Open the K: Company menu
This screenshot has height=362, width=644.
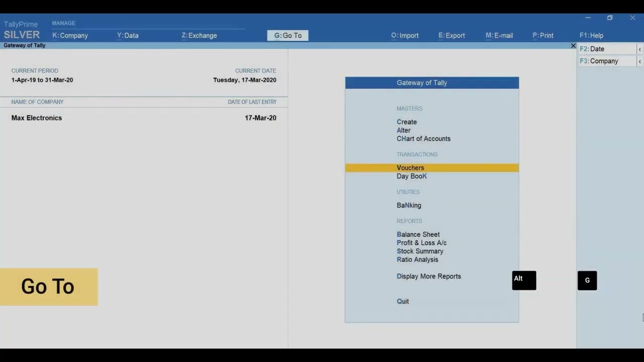pyautogui.click(x=70, y=35)
